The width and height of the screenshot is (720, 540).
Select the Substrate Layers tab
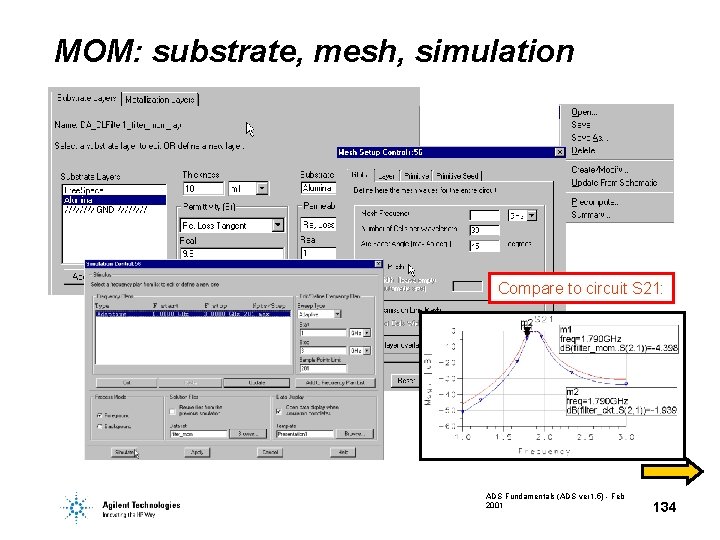(x=86, y=98)
